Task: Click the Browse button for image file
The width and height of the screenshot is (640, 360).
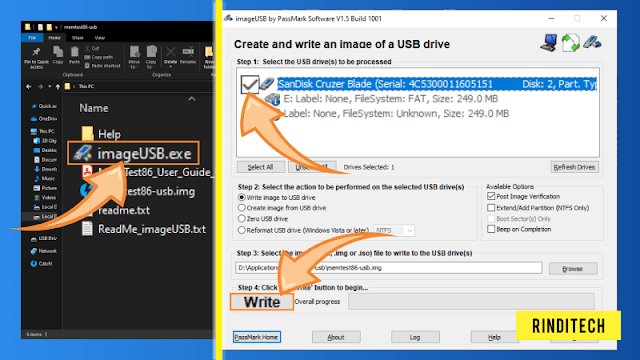Action: coord(573,269)
